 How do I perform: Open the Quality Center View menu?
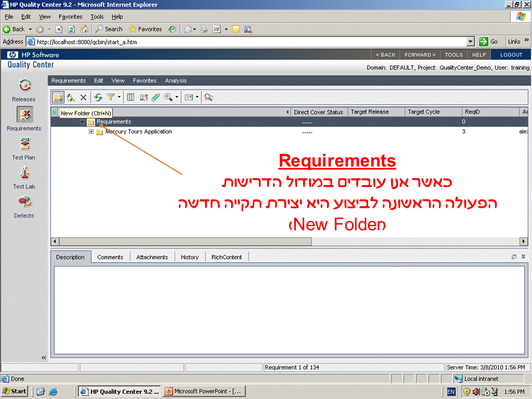(x=118, y=80)
